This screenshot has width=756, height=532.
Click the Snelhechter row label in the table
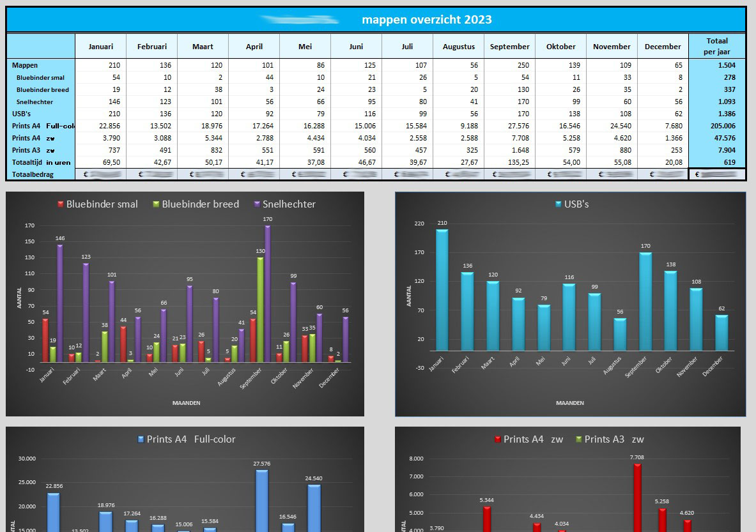click(x=35, y=102)
